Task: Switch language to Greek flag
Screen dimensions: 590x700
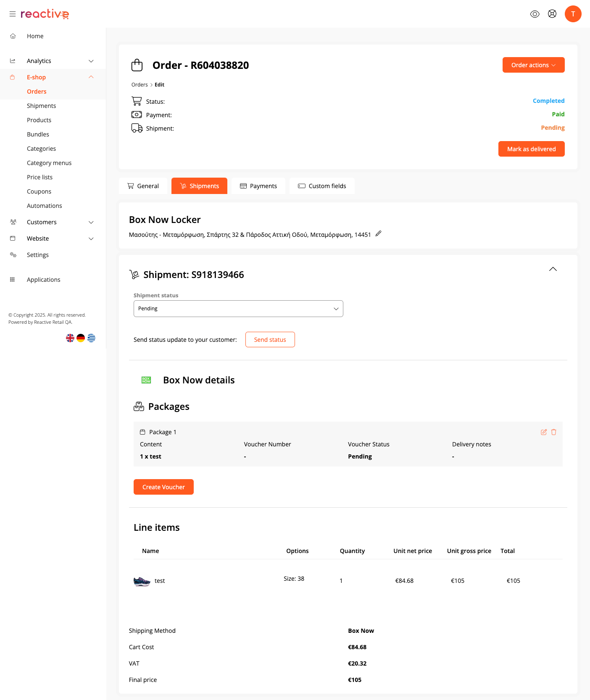Action: point(91,338)
